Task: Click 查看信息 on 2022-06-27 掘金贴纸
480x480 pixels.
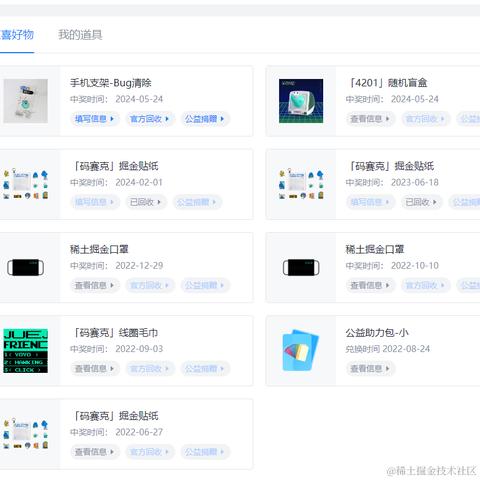Action: click(95, 452)
